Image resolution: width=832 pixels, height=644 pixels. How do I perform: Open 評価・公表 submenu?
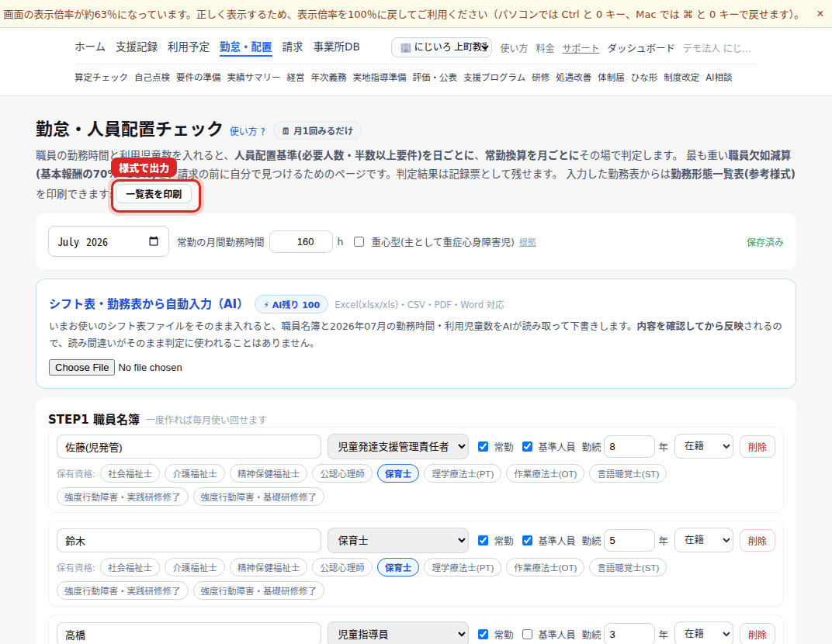[435, 78]
